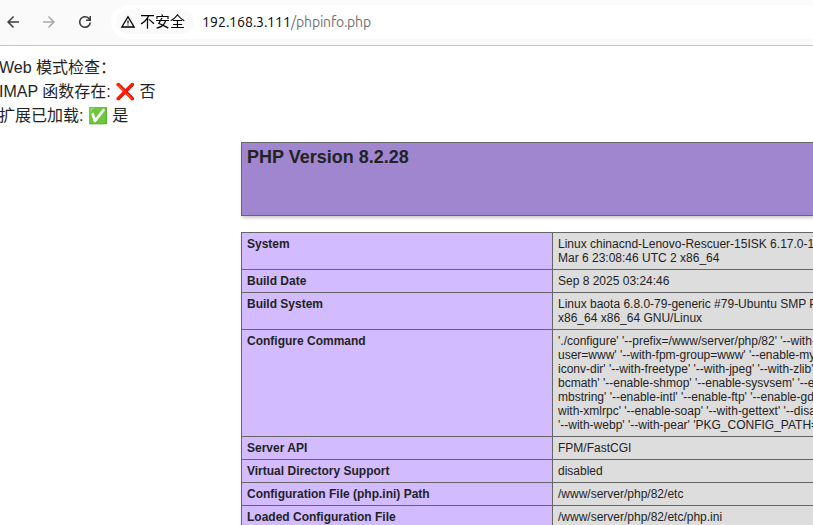Click the Build Date value Sep 8 2025
Screen dimensions: 813x525
(x=613, y=281)
